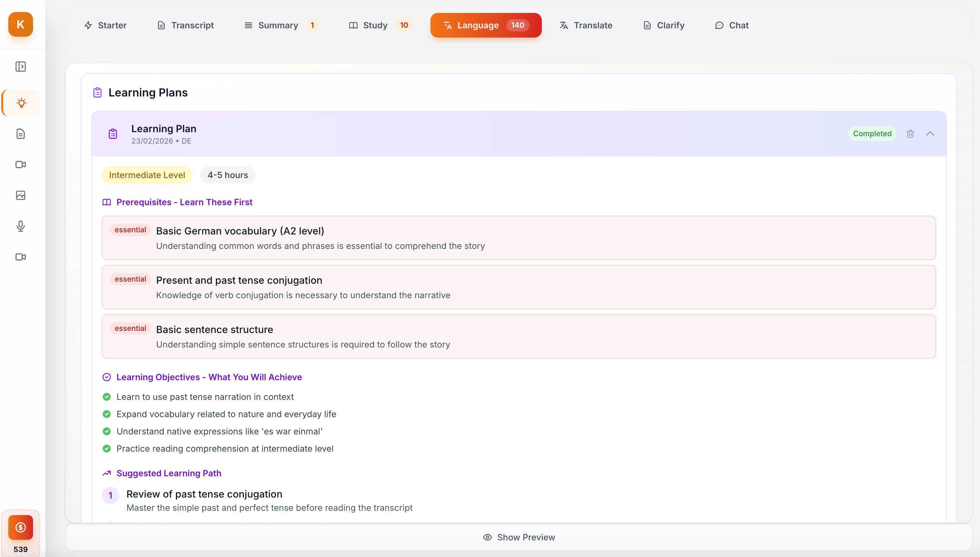Click the Completed status badge
The height and width of the screenshot is (557, 980).
tap(872, 133)
